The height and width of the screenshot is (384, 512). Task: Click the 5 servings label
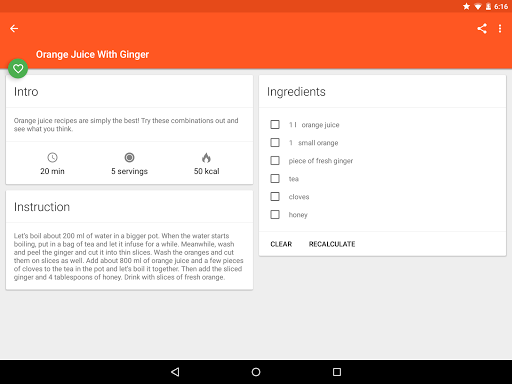click(x=129, y=171)
